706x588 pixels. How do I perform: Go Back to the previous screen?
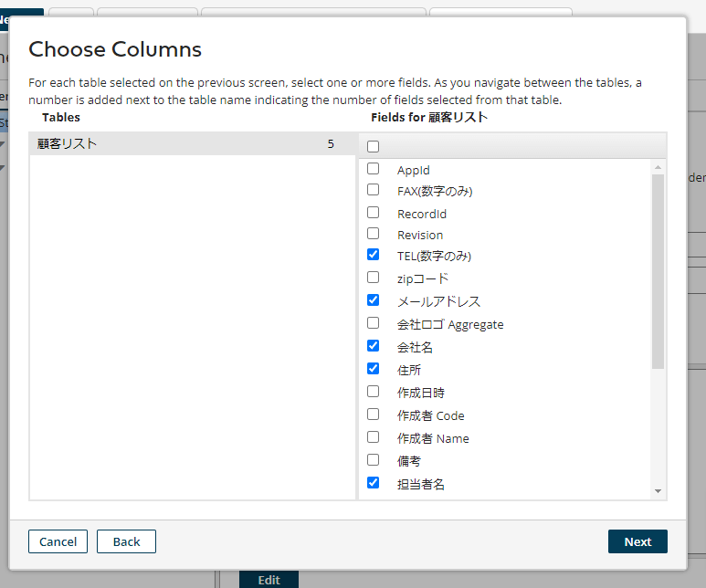coord(126,541)
